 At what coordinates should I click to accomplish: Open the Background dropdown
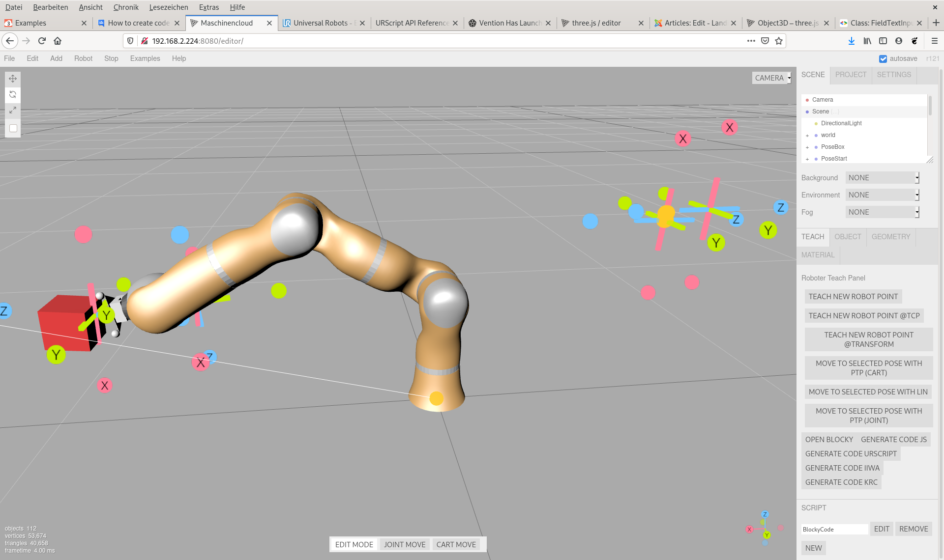882,178
